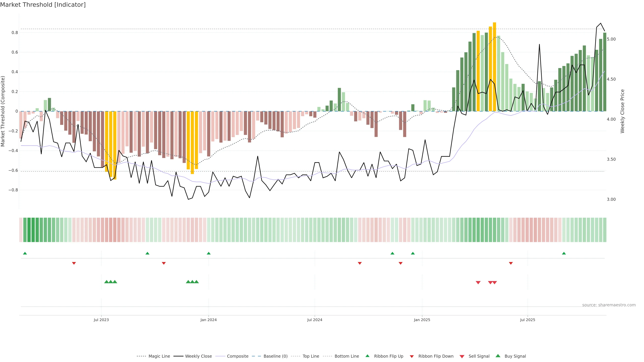Click the Market Threshold [Indicator] title

(x=43, y=5)
